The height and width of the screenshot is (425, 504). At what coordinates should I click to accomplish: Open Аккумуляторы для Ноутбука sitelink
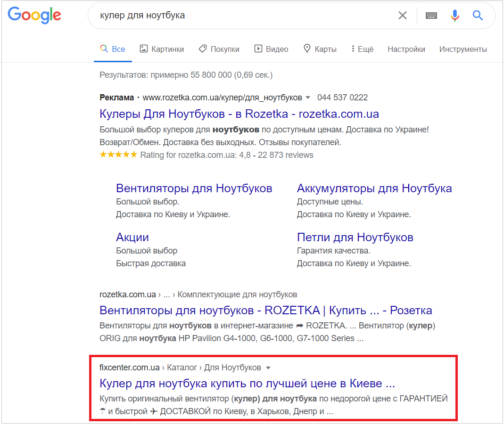point(374,188)
